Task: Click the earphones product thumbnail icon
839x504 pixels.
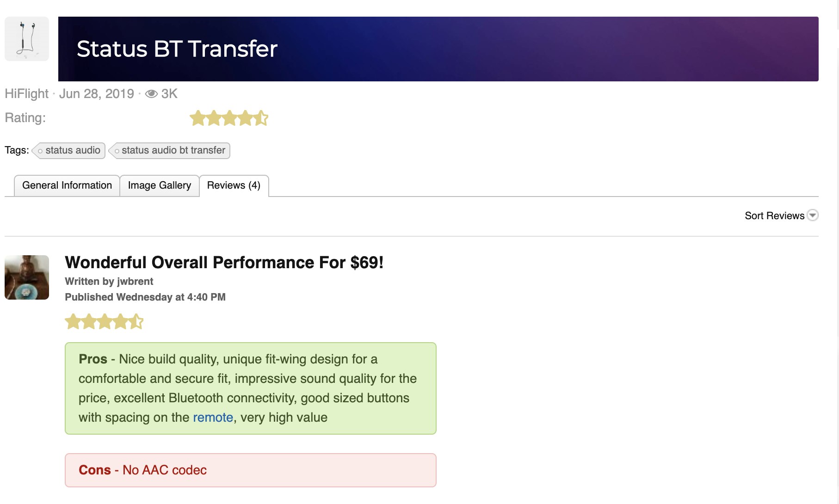Action: pos(27,39)
